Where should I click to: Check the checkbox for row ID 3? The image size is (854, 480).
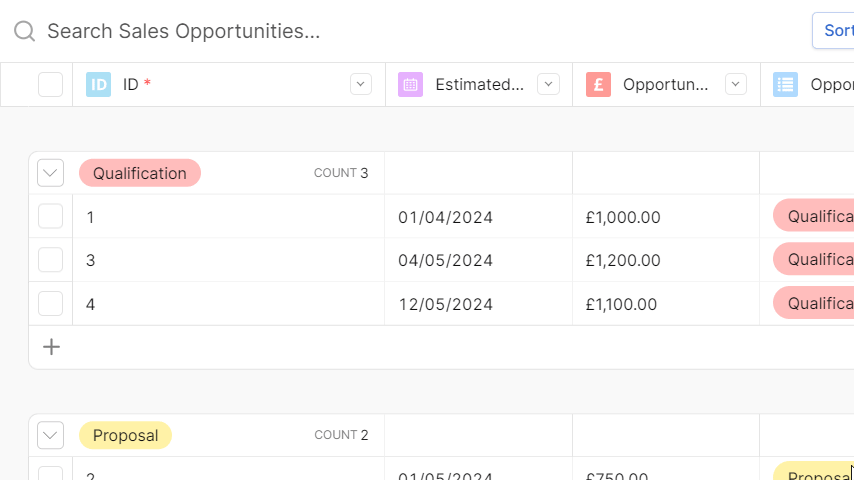(51, 260)
